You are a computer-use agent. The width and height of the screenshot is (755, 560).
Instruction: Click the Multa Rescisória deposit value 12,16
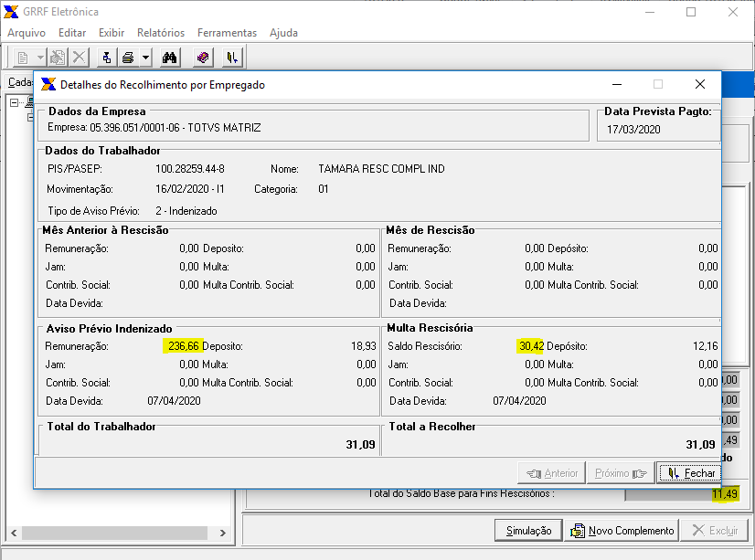pos(706,346)
